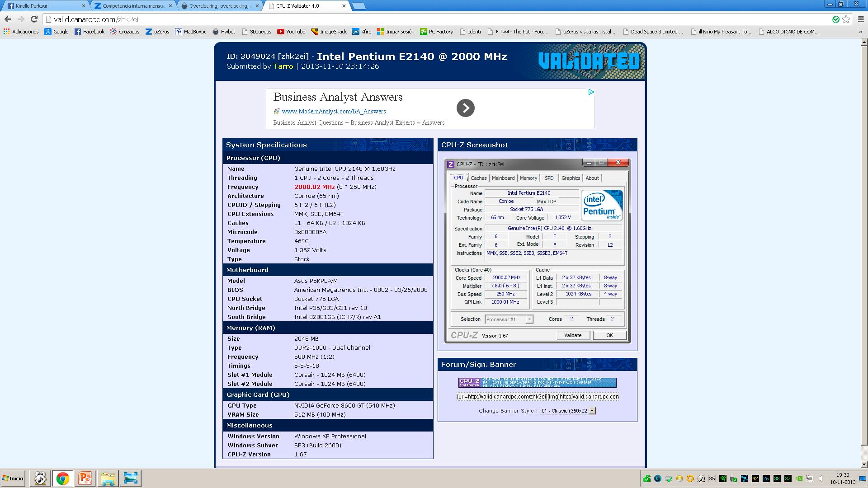Open the Iniciar sesión bookmark
The width and height of the screenshot is (868, 488).
396,32
